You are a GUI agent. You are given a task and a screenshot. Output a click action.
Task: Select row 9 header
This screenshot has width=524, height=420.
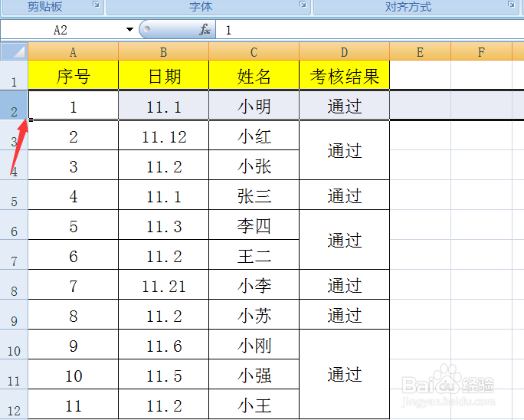14,314
